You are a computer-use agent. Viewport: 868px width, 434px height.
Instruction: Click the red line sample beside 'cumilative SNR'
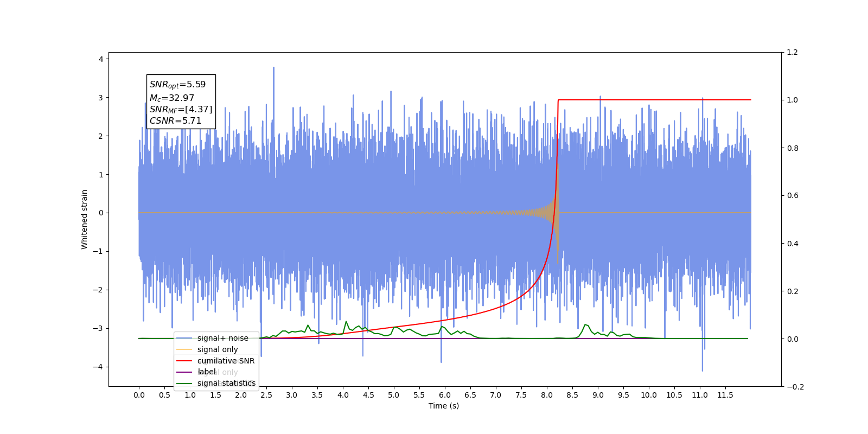coord(184,361)
